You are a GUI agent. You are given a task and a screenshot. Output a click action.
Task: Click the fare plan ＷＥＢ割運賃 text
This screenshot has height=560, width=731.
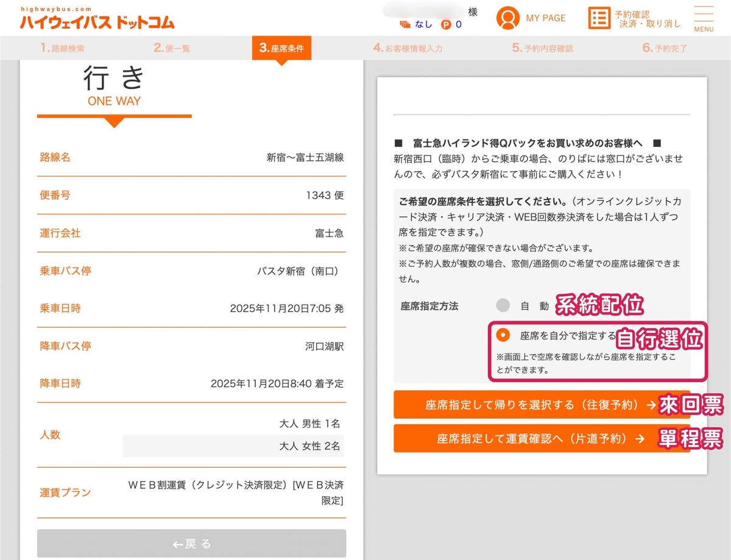(235, 492)
